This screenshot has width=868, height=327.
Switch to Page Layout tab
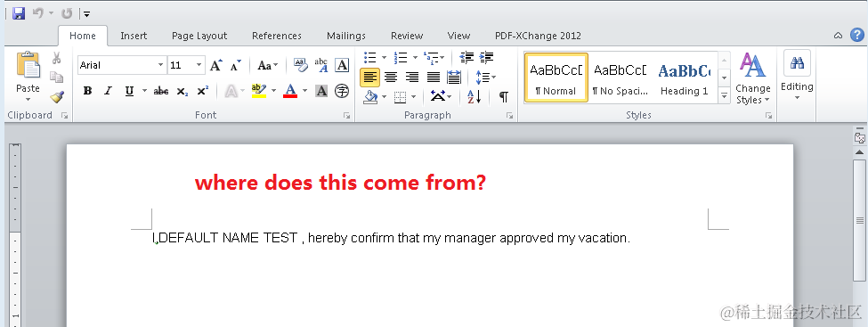(199, 36)
